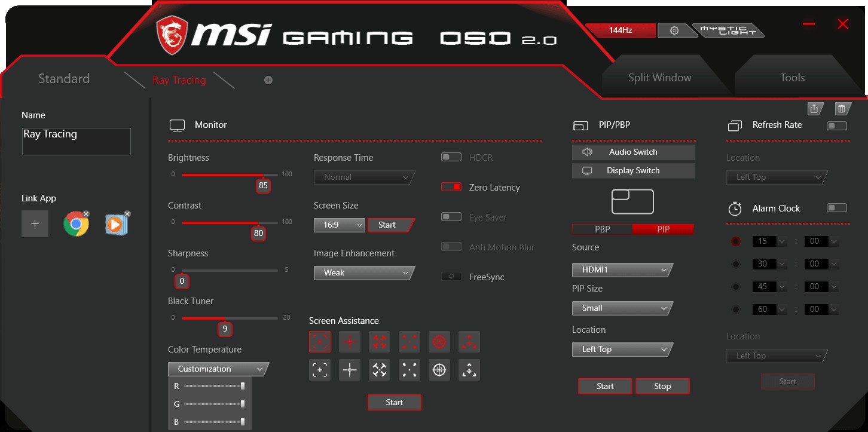
Task: Toggle HDCR switch
Action: pos(451,157)
